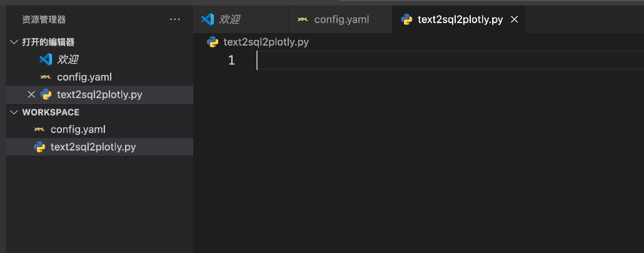Screen dimensions: 644x253
Task: Click the Python icon in the breadcrumb bar
Action: coord(213,42)
